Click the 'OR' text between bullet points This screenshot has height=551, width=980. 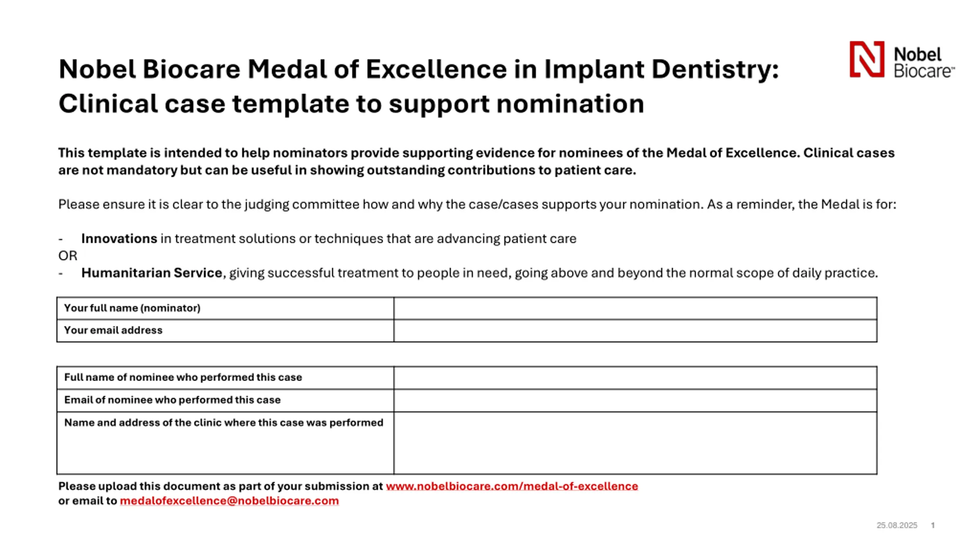68,256
